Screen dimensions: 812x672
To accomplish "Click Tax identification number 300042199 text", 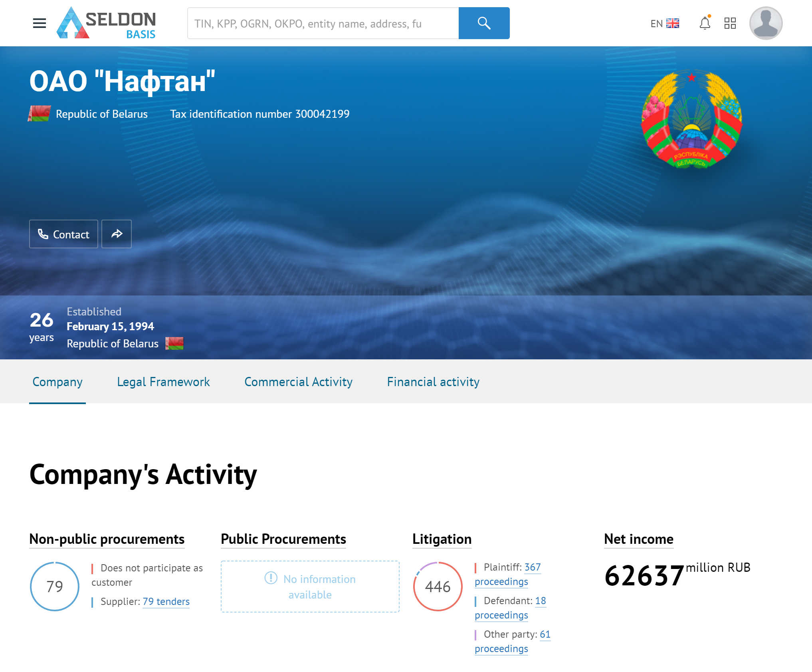I will pyautogui.click(x=260, y=114).
